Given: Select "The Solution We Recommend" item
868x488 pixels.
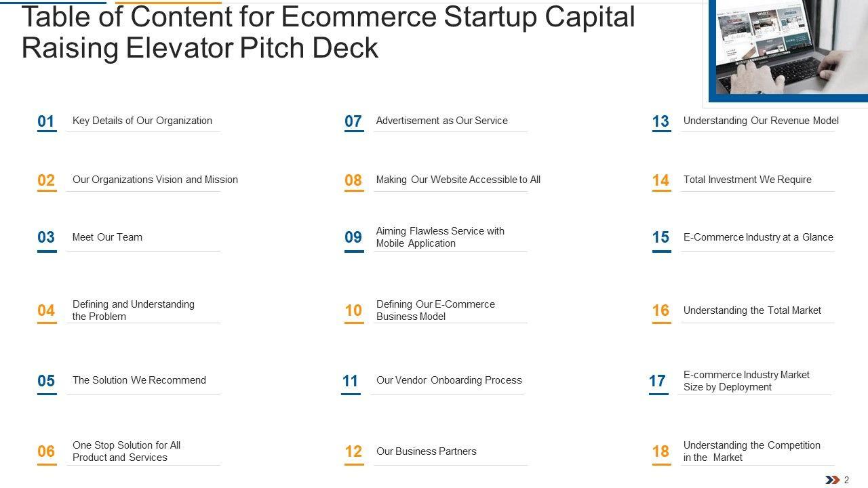Looking at the screenshot, I should (139, 380).
